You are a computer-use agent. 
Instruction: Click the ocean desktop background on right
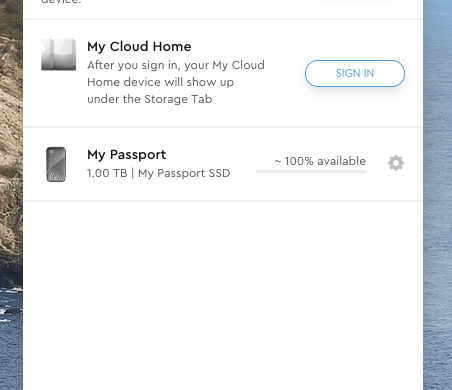pos(438,200)
